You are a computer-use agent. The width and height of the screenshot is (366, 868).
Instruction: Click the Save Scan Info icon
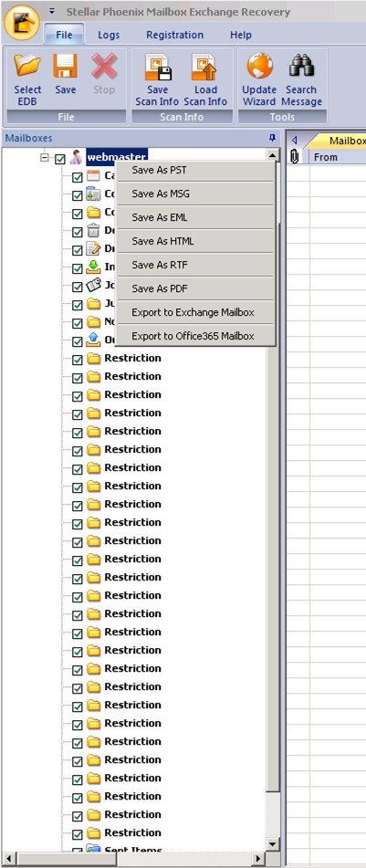click(x=158, y=67)
